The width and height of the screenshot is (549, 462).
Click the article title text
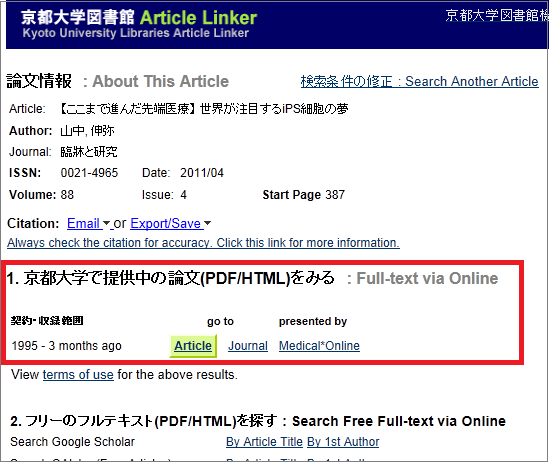(204, 109)
